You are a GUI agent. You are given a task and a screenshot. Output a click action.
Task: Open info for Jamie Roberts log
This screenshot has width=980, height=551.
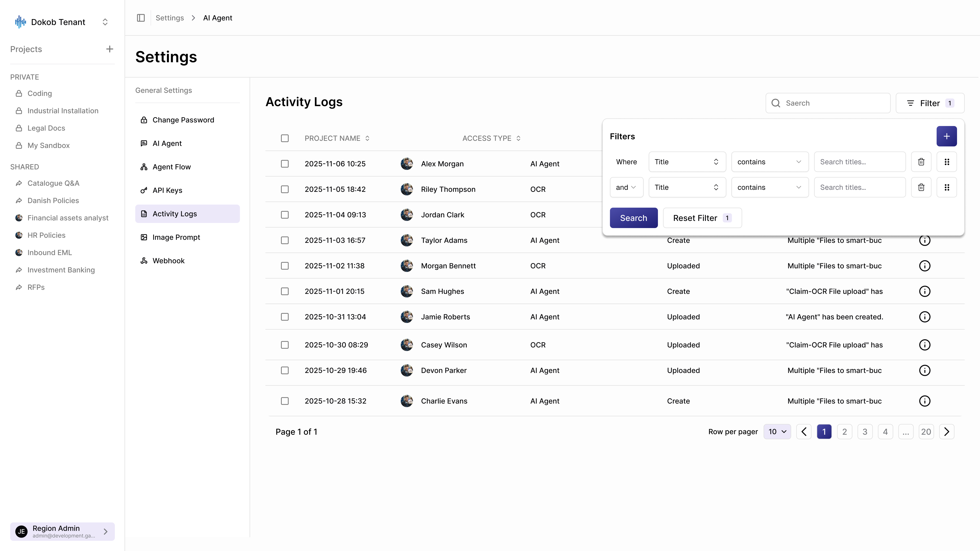[x=925, y=317]
